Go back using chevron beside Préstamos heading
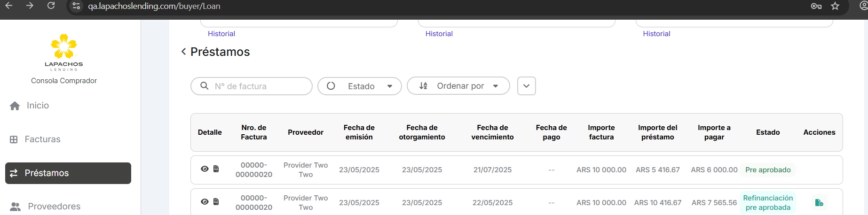The height and width of the screenshot is (215, 868). (184, 52)
